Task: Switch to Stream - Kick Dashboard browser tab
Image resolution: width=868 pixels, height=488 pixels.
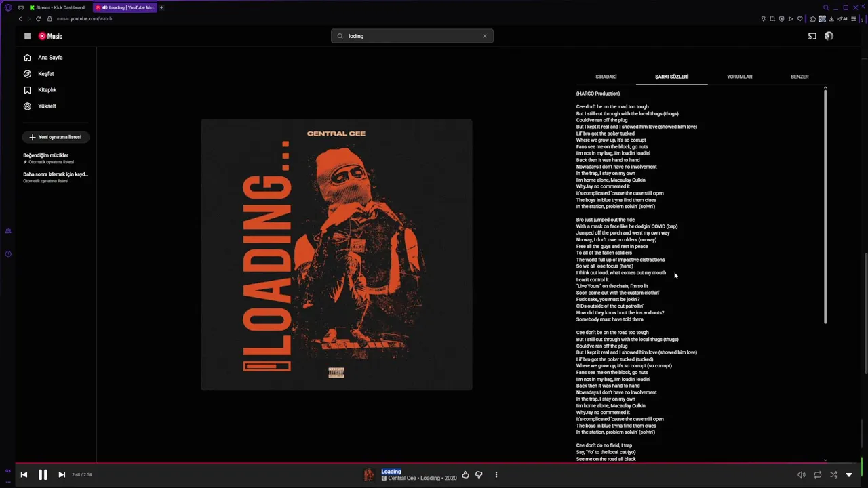Action: pos(57,7)
